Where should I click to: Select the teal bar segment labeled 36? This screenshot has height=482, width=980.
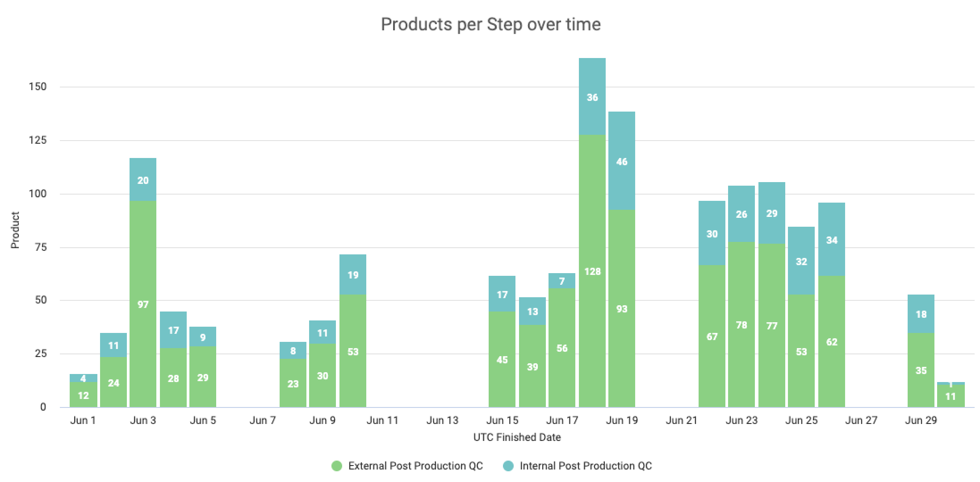tap(592, 96)
